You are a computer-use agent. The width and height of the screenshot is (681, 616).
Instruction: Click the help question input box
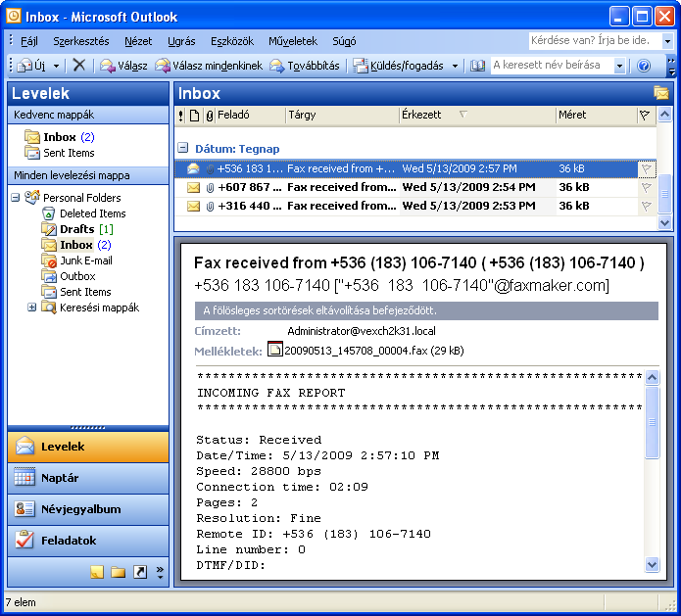(595, 41)
